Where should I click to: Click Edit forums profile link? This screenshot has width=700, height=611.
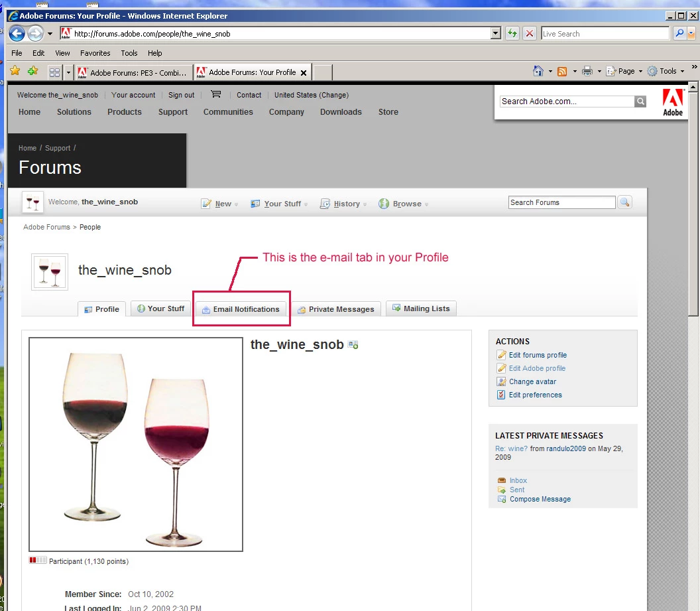[x=538, y=355]
